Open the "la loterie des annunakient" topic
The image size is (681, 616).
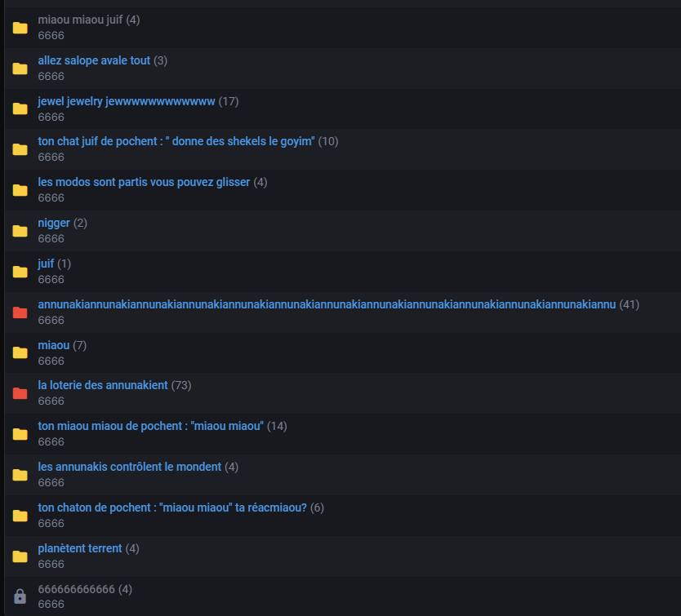point(103,385)
